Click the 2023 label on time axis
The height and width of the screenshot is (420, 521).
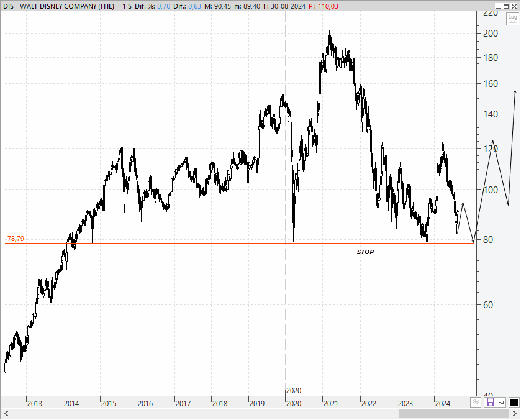(x=405, y=404)
